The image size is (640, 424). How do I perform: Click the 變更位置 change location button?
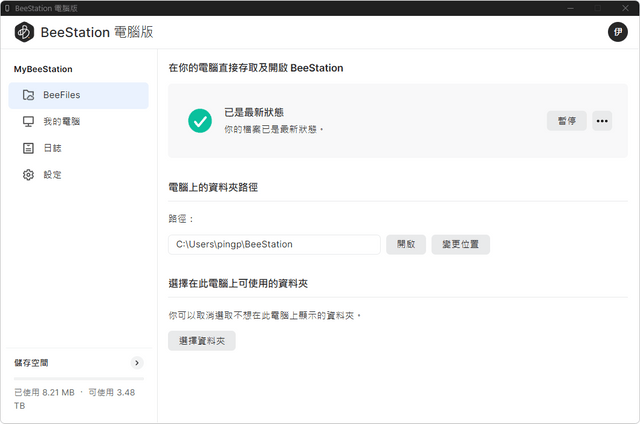click(460, 244)
